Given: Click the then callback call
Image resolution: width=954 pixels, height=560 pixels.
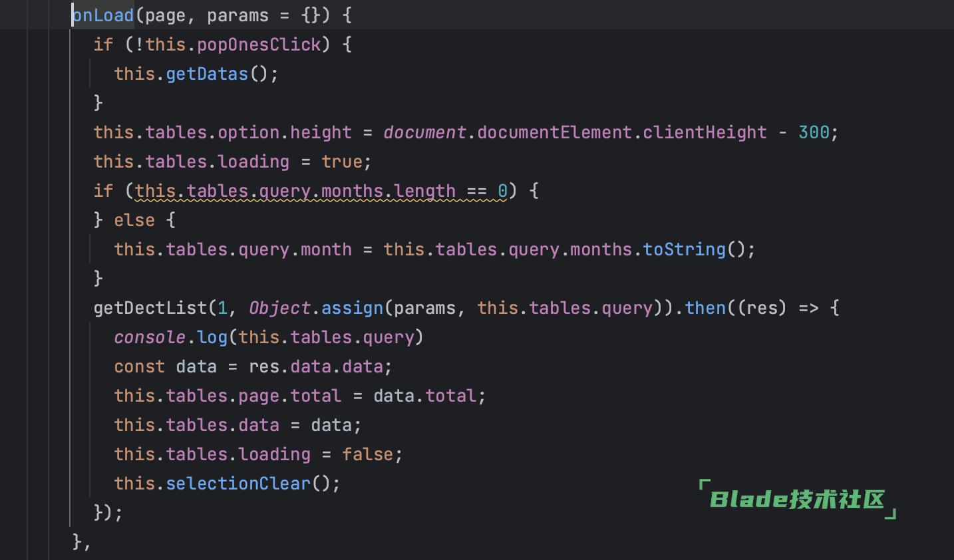Looking at the screenshot, I should pos(705,308).
